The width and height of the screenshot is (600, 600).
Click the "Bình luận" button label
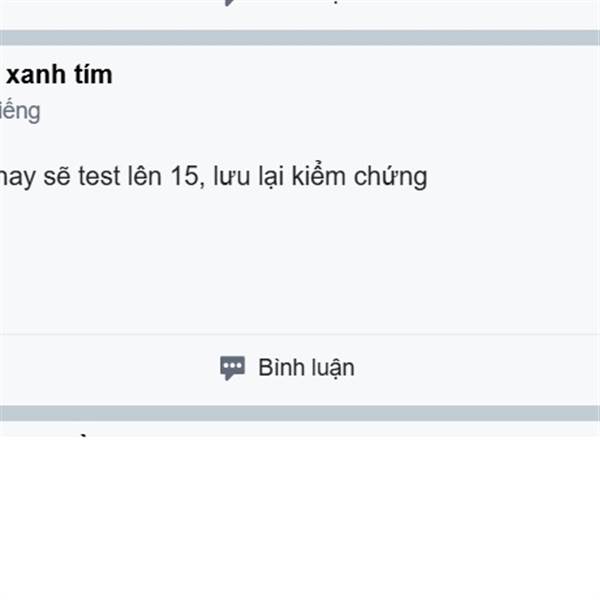pyautogui.click(x=306, y=368)
